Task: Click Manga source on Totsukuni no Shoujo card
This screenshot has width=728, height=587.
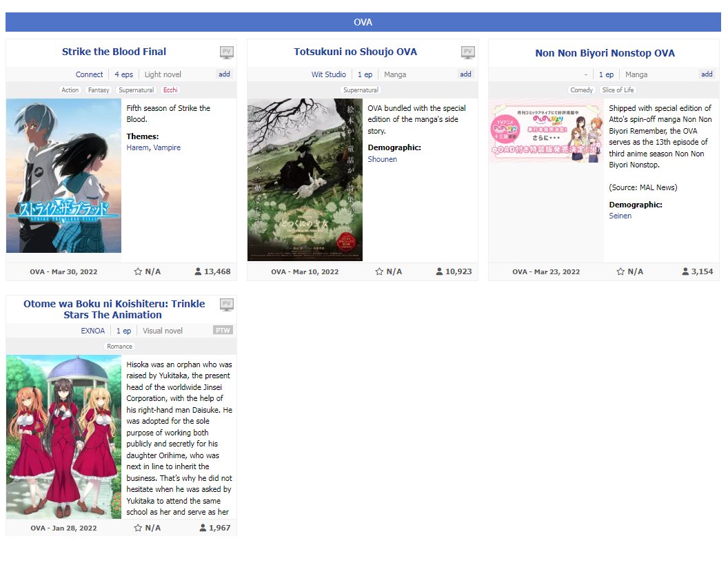Action: point(395,74)
